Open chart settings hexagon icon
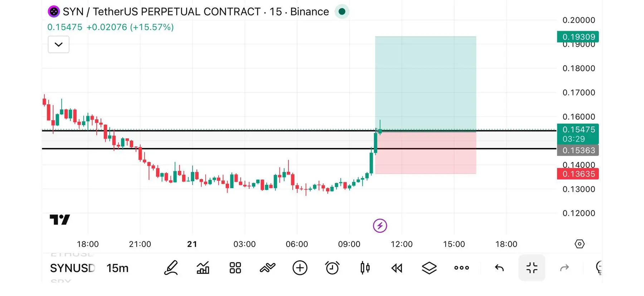The width and height of the screenshot is (644, 296). point(580,244)
